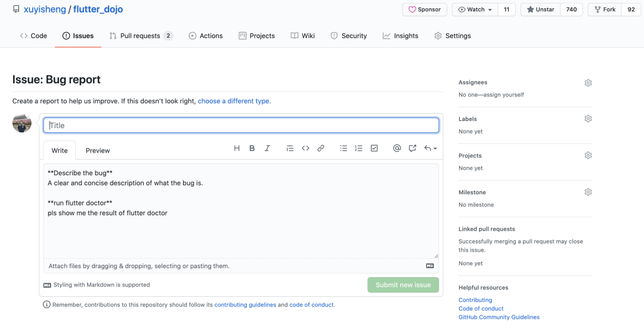View the 740 stargazers count
This screenshot has height=332, width=644.
[571, 10]
